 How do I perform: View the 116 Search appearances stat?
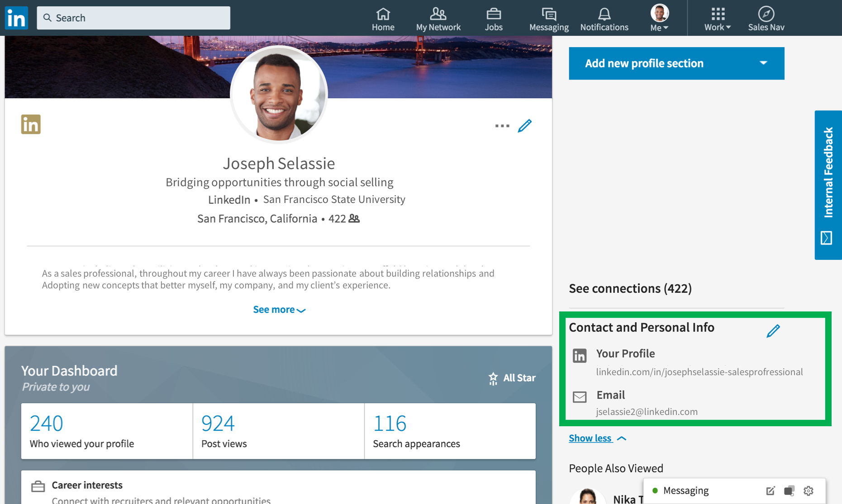(450, 431)
